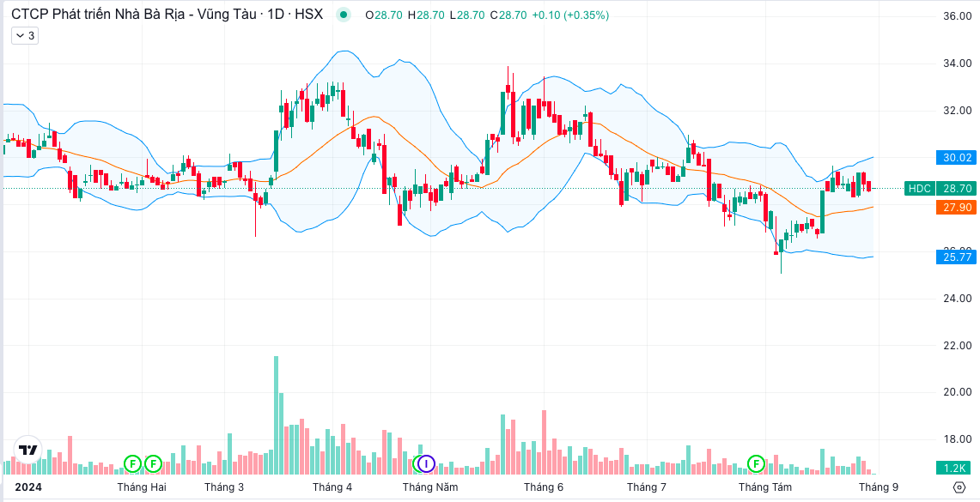Click the Tháng 3 time axis label
The image size is (980, 502).
pyautogui.click(x=224, y=487)
